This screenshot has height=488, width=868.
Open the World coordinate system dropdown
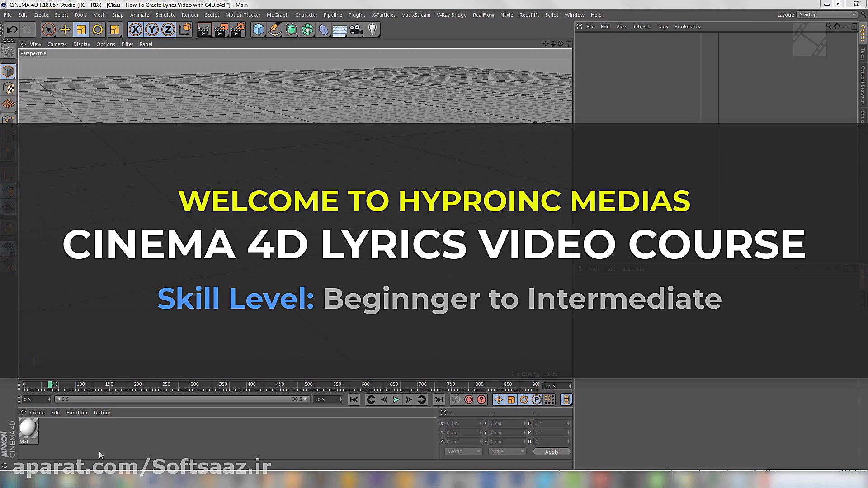coord(463,451)
